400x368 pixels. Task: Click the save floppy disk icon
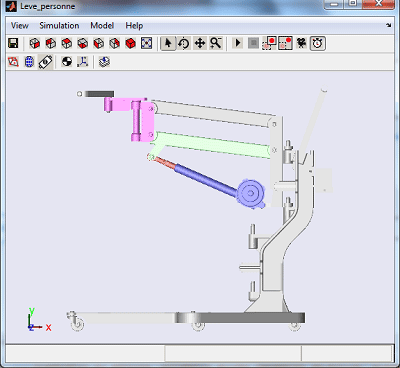pos(13,43)
